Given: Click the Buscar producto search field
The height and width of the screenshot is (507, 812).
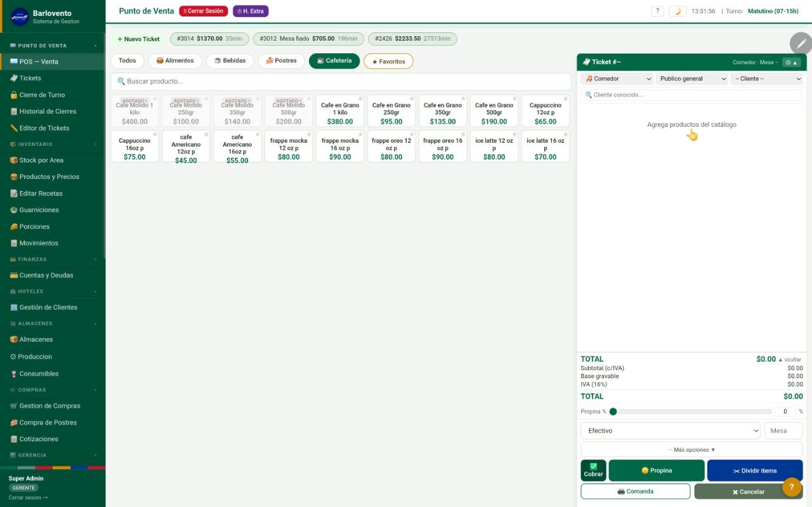Looking at the screenshot, I should pos(341,81).
